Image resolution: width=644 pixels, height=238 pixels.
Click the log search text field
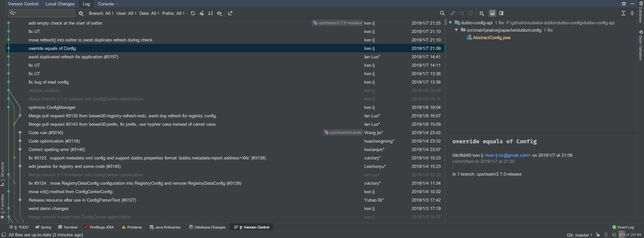coord(42,13)
